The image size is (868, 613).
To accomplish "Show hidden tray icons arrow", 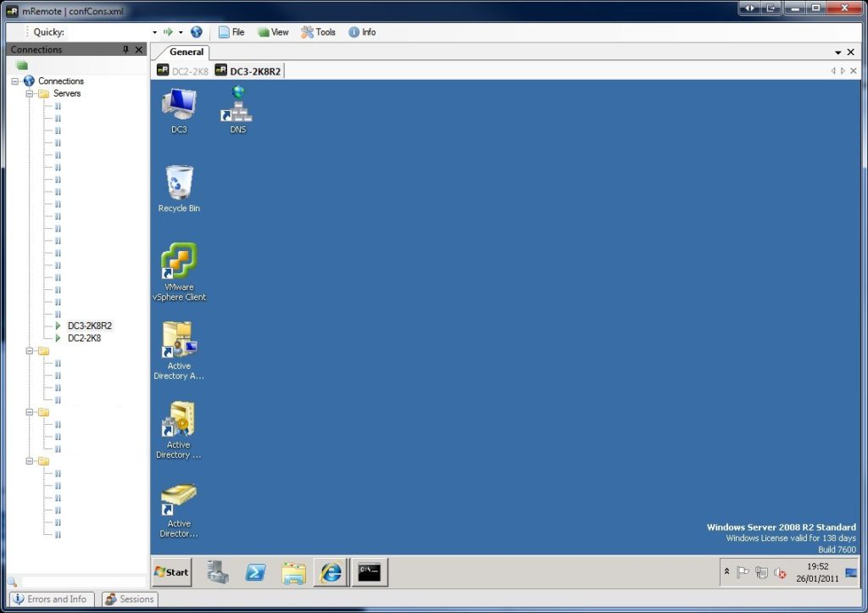I will 726,572.
